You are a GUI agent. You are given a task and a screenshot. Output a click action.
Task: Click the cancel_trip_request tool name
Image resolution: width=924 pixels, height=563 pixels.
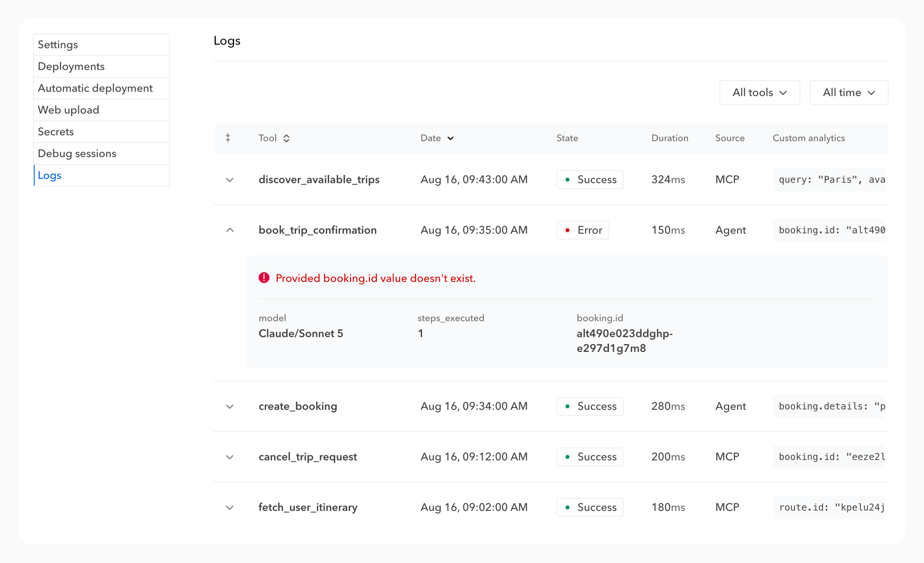[308, 457]
